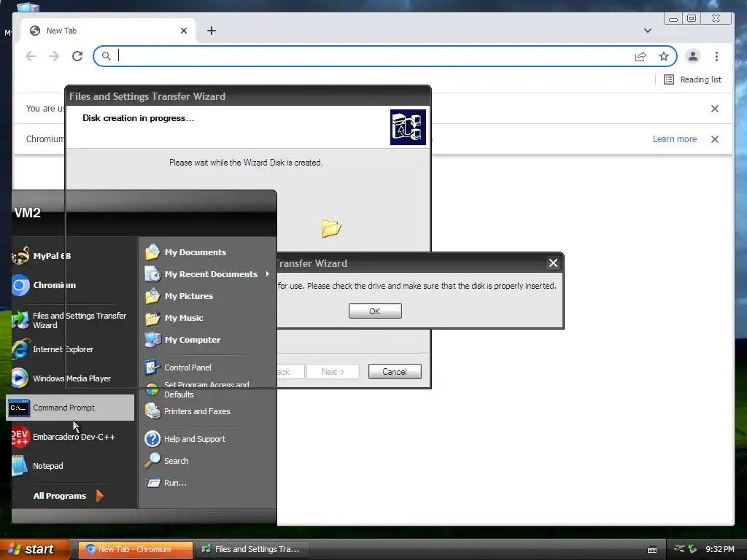Open Command Prompt from Start menu
747x560 pixels.
(x=70, y=408)
